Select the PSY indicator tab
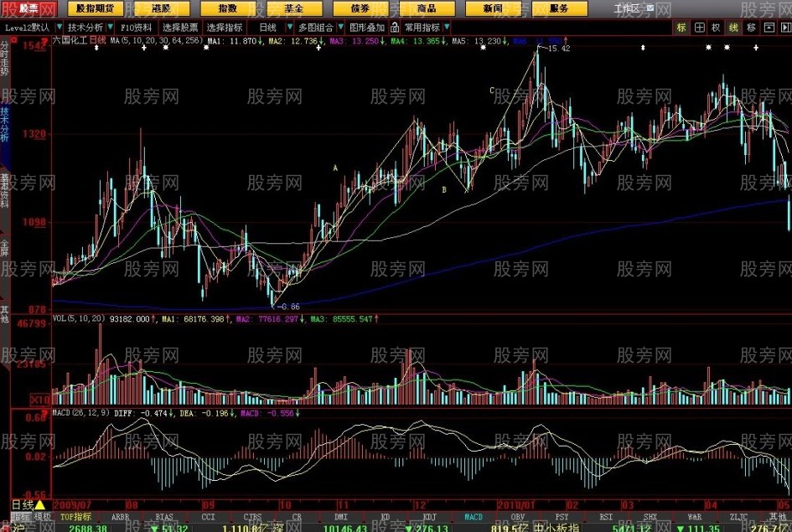Viewport: 792px width, 532px height. pyautogui.click(x=562, y=517)
